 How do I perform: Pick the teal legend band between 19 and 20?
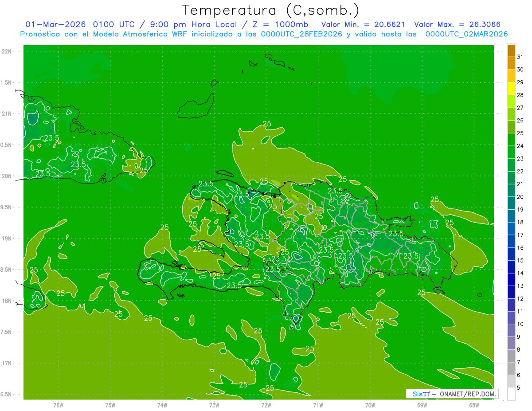click(511, 203)
